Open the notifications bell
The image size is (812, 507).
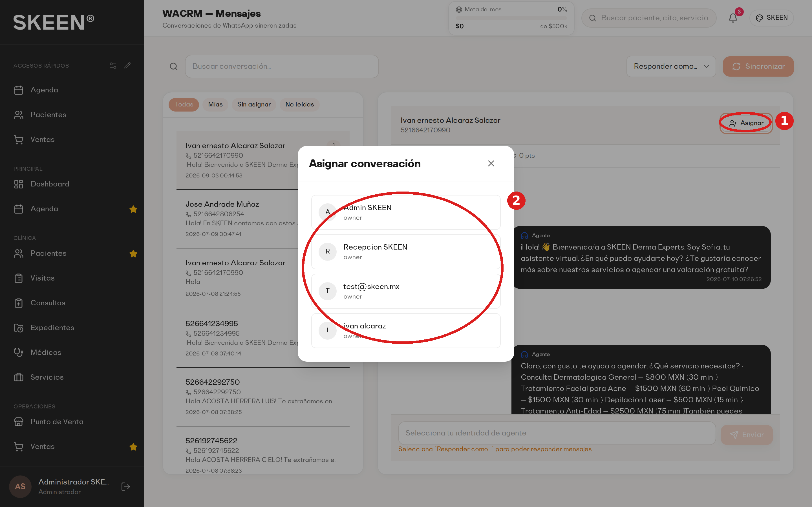733,18
